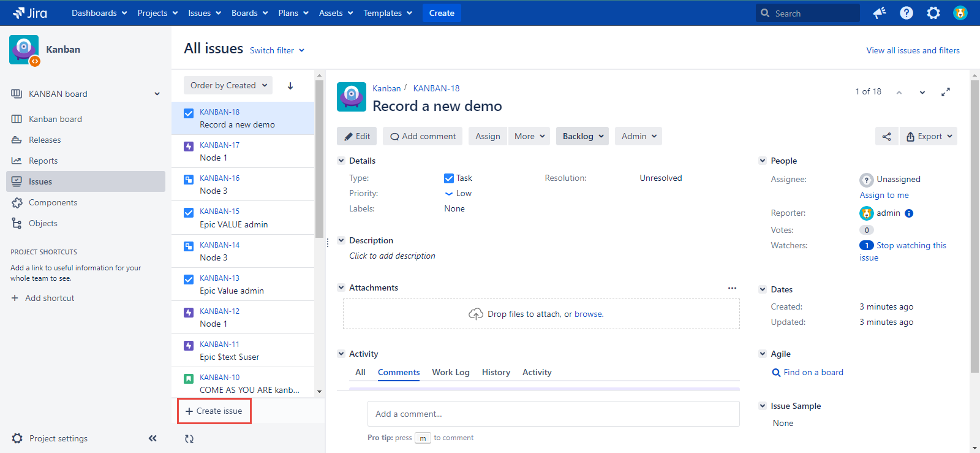Open the Projects menu
The height and width of the screenshot is (453, 980).
pyautogui.click(x=157, y=13)
